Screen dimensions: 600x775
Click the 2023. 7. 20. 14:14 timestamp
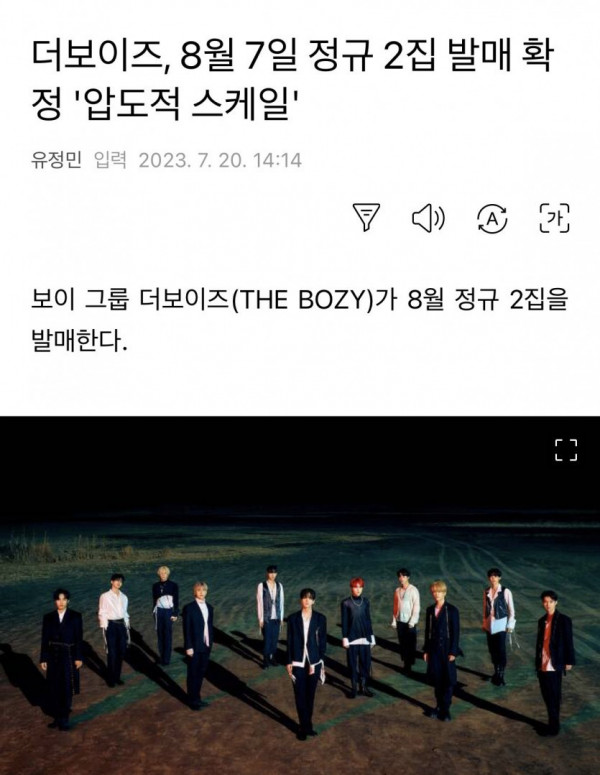(x=220, y=160)
